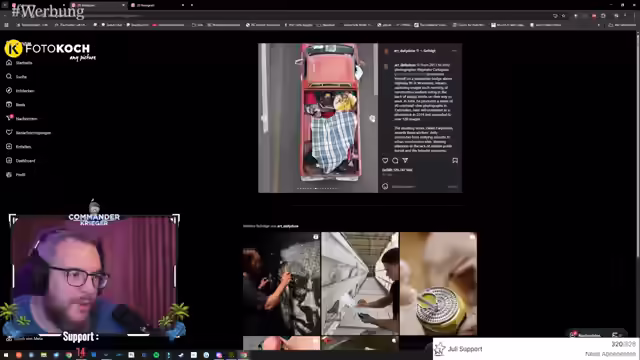Open Steam icon in taskbar
This screenshot has width=640, height=360.
point(181,355)
